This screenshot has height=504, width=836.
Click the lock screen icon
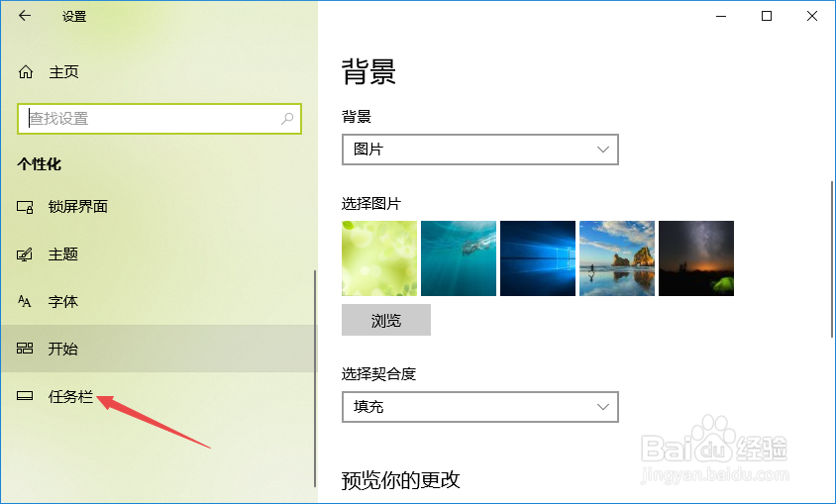(x=25, y=207)
